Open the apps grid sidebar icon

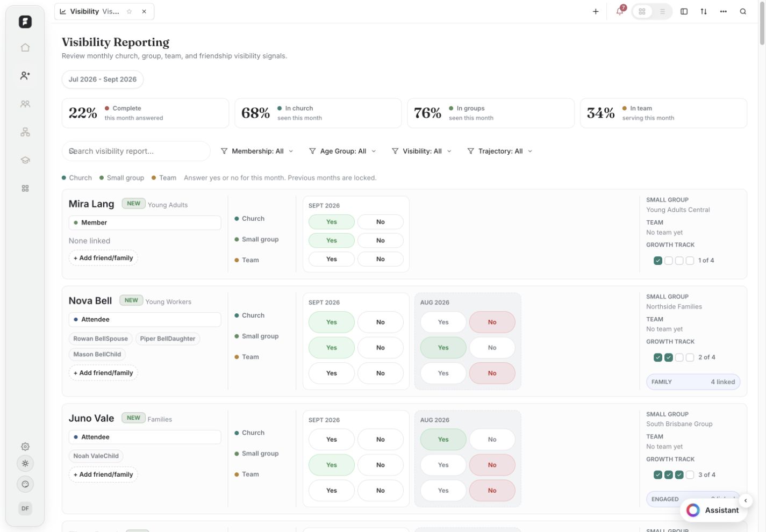click(x=25, y=189)
